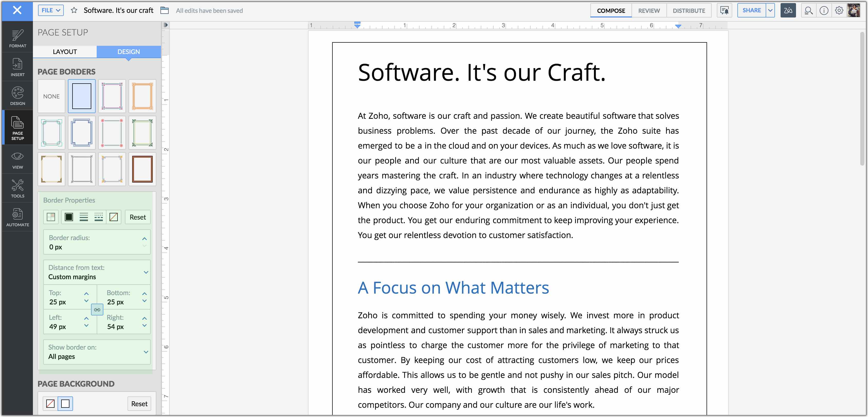The width and height of the screenshot is (868, 417).
Task: Click the black border color swatch
Action: pos(69,217)
